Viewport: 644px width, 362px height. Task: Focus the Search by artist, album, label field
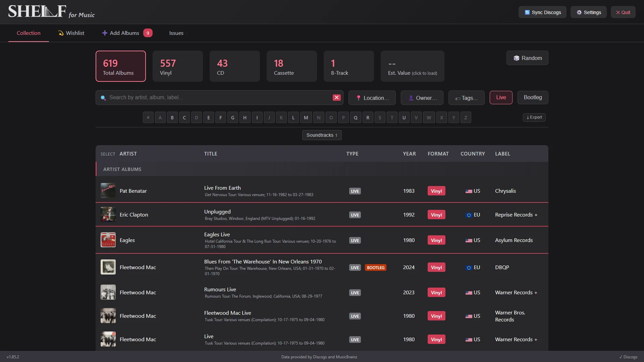(219, 98)
